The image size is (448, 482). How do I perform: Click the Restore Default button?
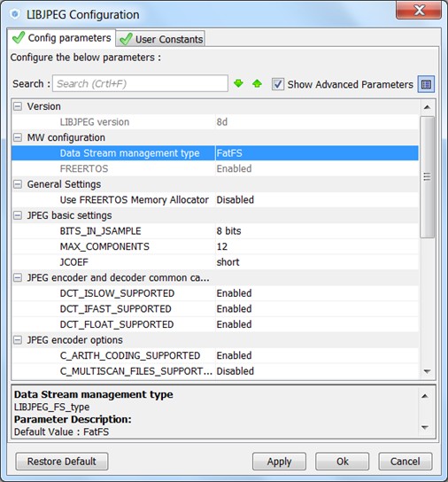(62, 462)
